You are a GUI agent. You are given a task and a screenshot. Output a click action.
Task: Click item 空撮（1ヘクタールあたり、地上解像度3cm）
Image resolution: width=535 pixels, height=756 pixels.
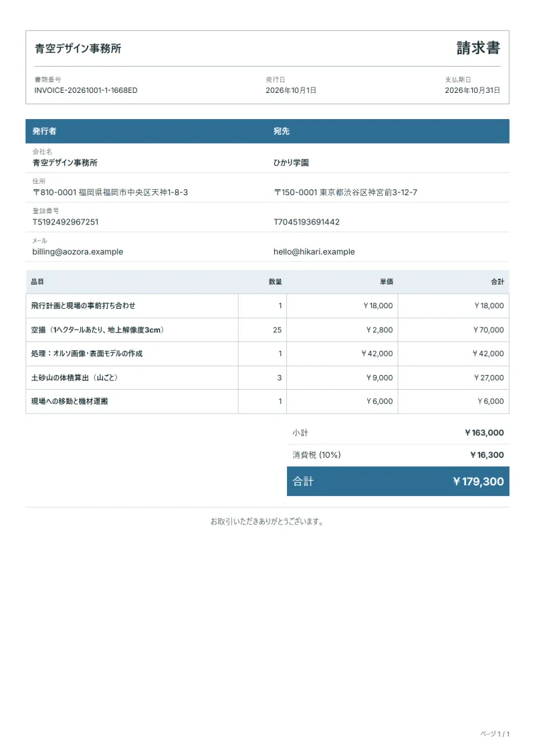tap(98, 330)
